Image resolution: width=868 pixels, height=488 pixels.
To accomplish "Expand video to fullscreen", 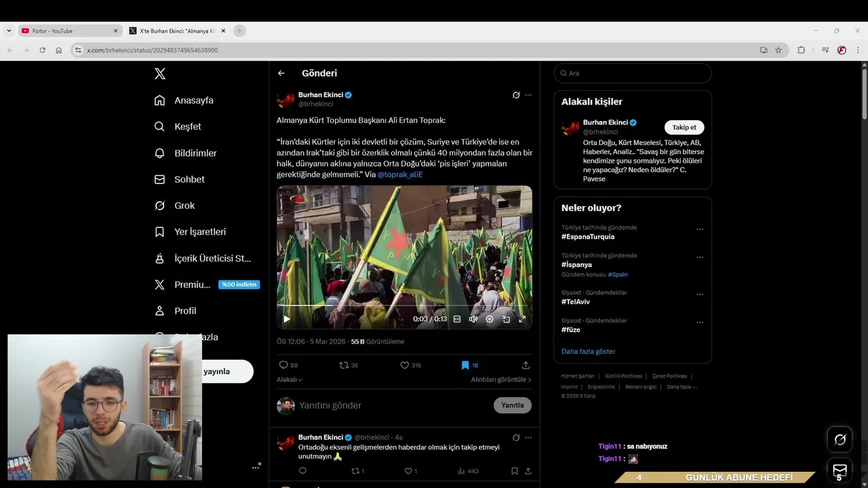I will (x=522, y=319).
